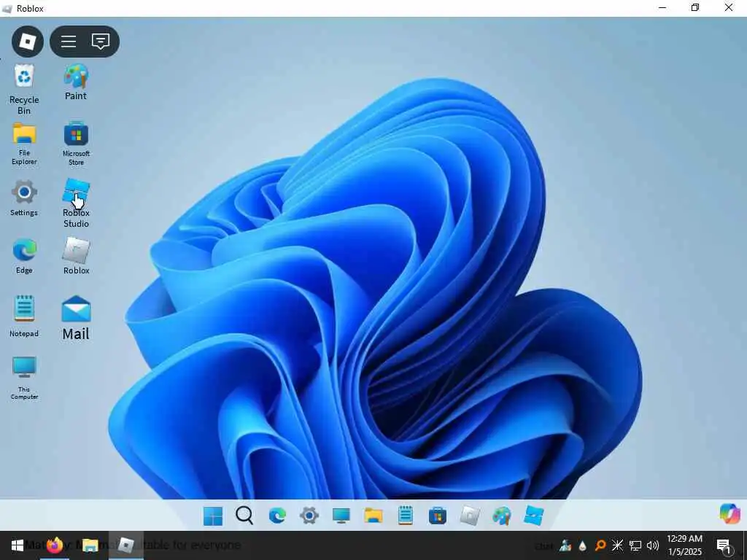Open the Recycle Bin desktop icon
Screen dimensions: 747x560
point(24,90)
